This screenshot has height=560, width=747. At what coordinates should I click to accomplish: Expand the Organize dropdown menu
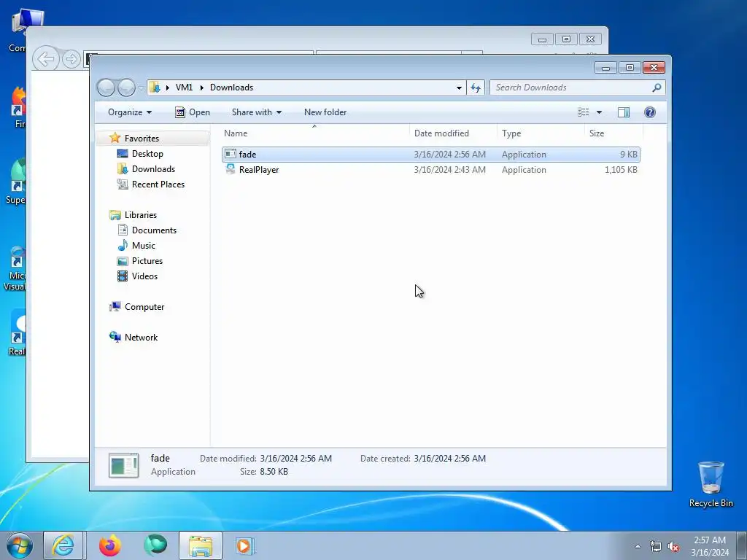point(130,112)
